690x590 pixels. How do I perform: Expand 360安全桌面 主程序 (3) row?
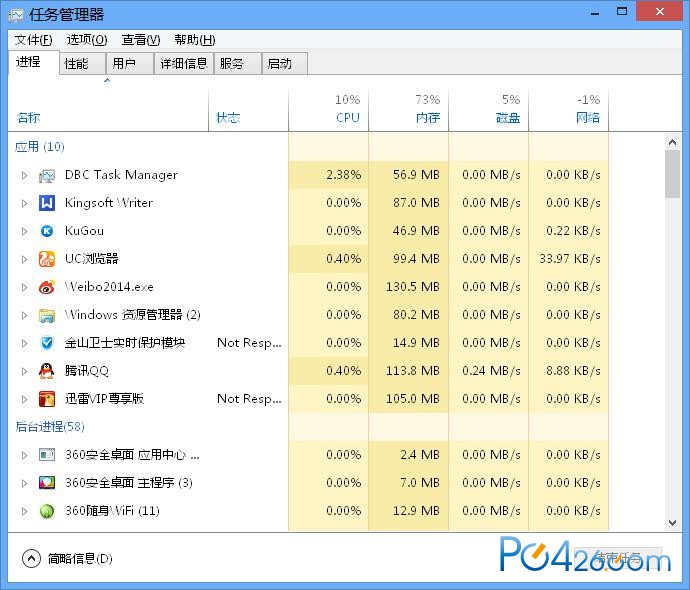[x=25, y=483]
